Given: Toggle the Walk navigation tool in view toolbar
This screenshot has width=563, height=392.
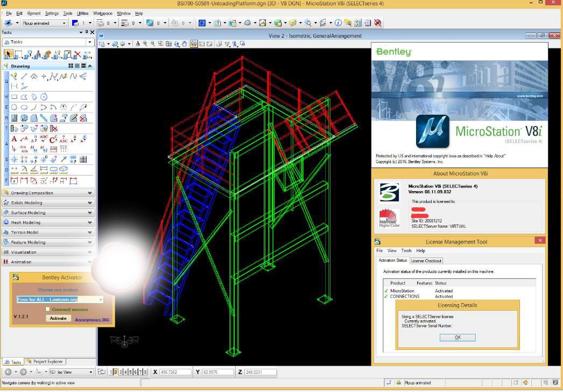Looking at the screenshot, I should tap(194, 44).
